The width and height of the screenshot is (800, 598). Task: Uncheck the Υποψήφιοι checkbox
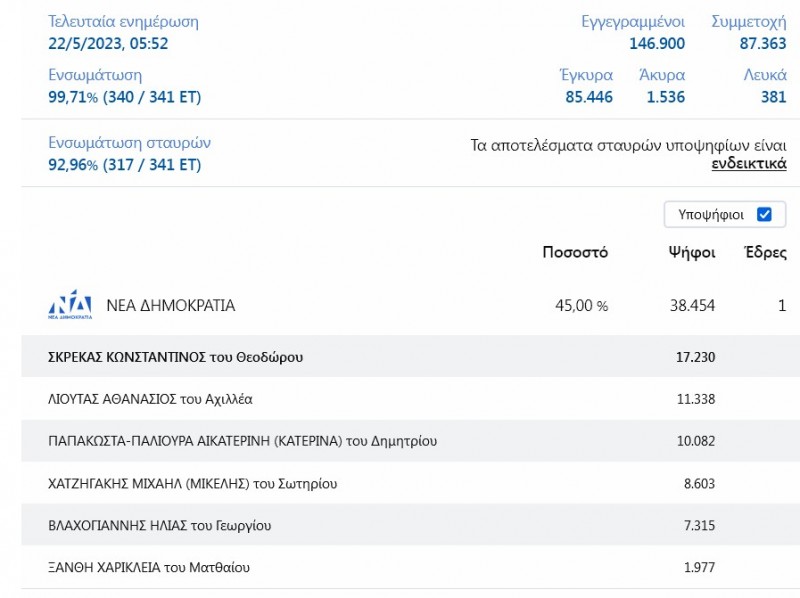764,214
